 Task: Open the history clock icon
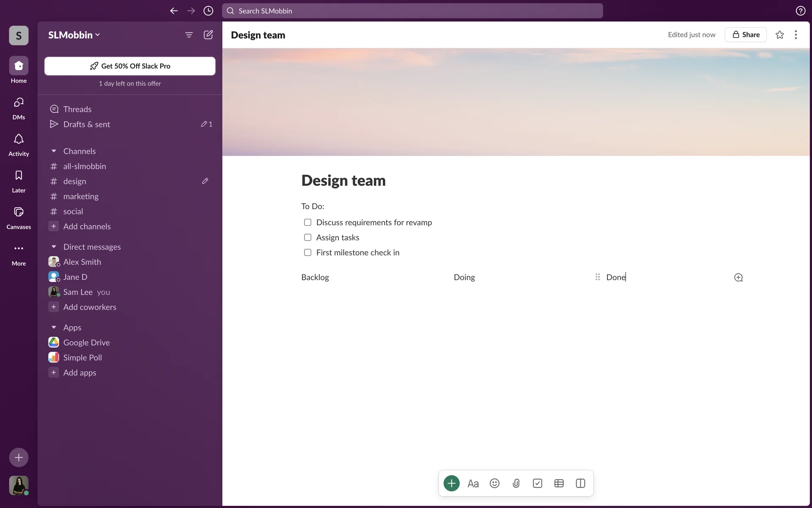tap(208, 11)
